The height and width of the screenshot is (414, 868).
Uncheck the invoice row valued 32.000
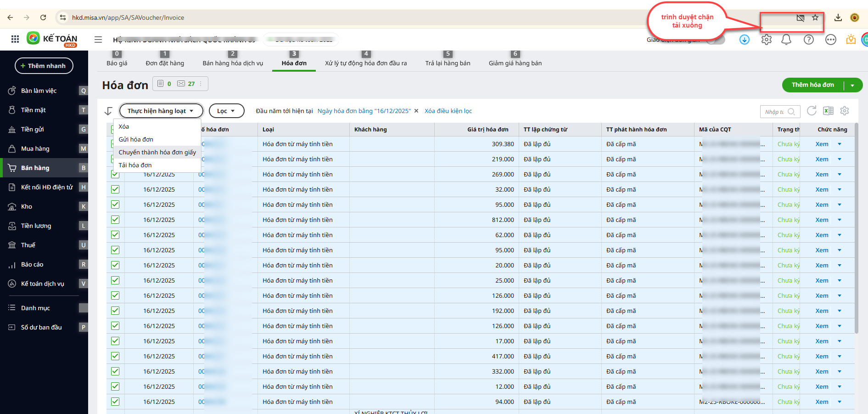click(x=115, y=189)
